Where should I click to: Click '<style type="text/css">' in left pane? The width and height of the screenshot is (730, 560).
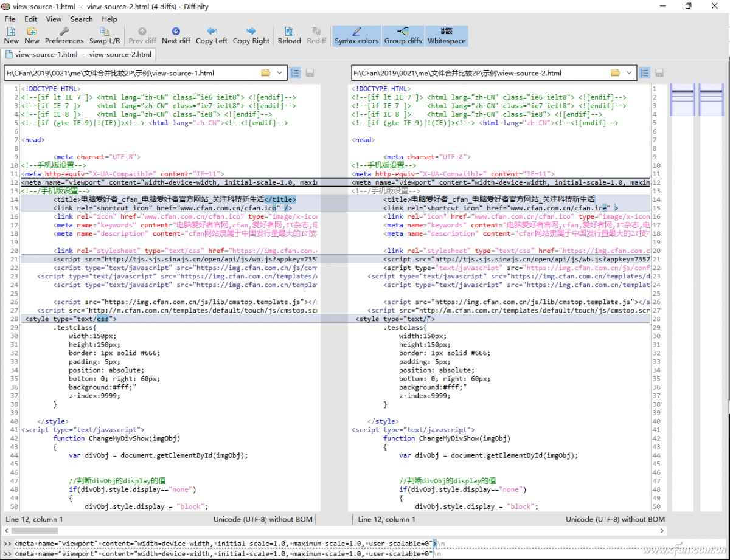point(69,319)
